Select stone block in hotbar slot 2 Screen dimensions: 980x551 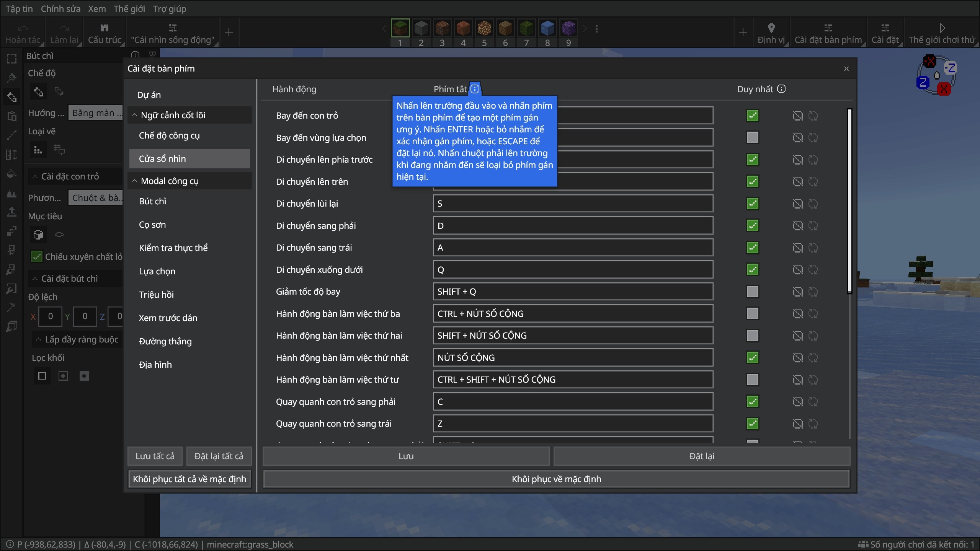click(421, 28)
